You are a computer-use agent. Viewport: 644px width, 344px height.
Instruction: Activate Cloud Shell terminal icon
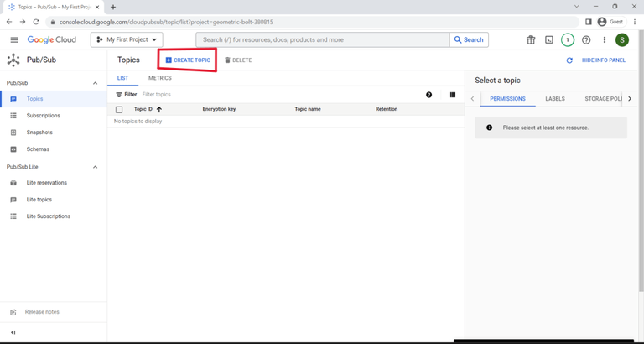pos(549,40)
